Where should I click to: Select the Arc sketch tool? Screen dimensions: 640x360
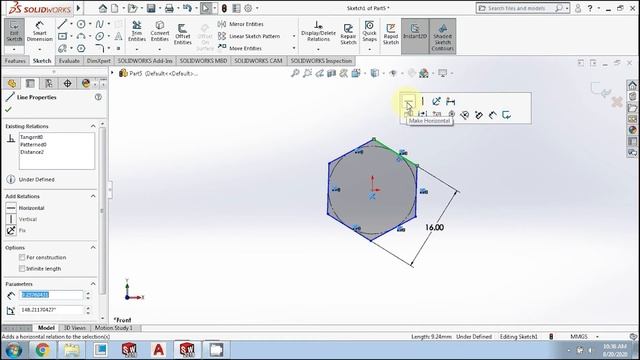(81, 36)
